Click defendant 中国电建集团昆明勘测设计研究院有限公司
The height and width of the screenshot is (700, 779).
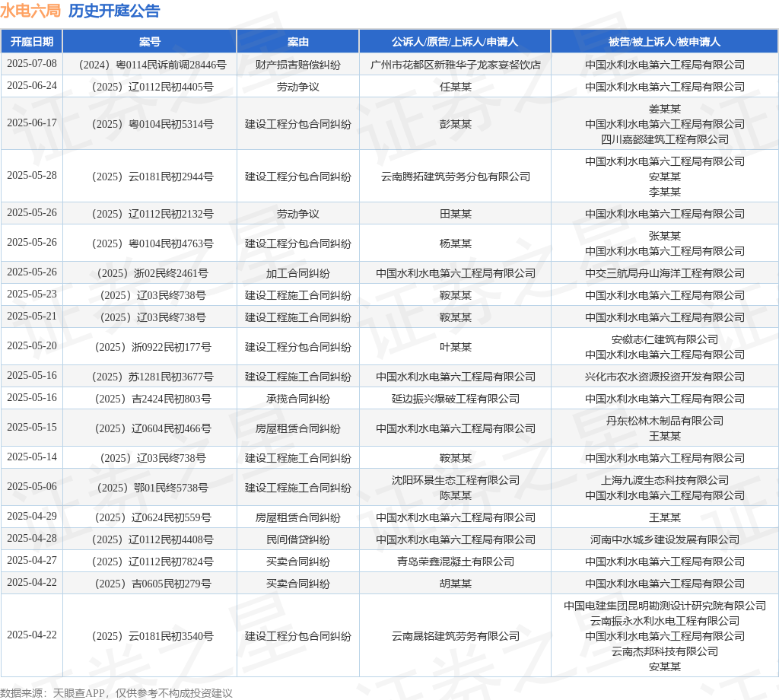pos(665,606)
